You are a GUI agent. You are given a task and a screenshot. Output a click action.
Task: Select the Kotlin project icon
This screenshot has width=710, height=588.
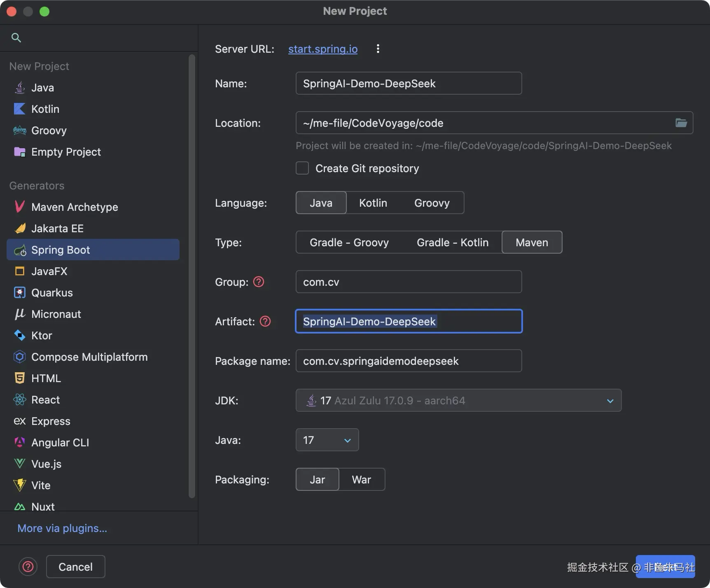point(20,109)
